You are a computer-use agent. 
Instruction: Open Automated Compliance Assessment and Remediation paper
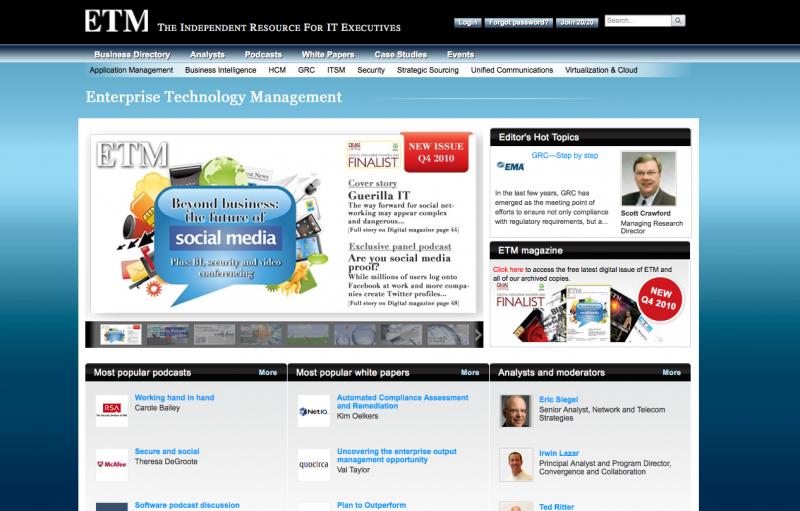coord(403,401)
